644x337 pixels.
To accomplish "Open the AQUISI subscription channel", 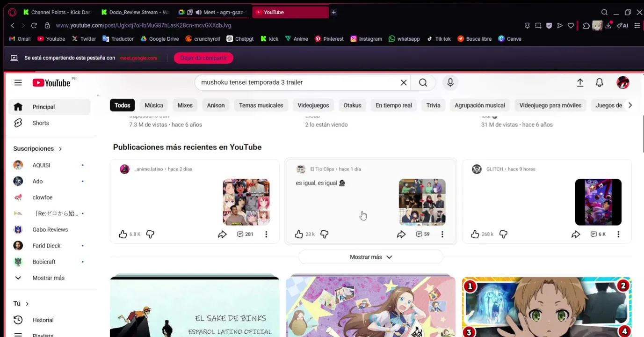I will 49,165.
